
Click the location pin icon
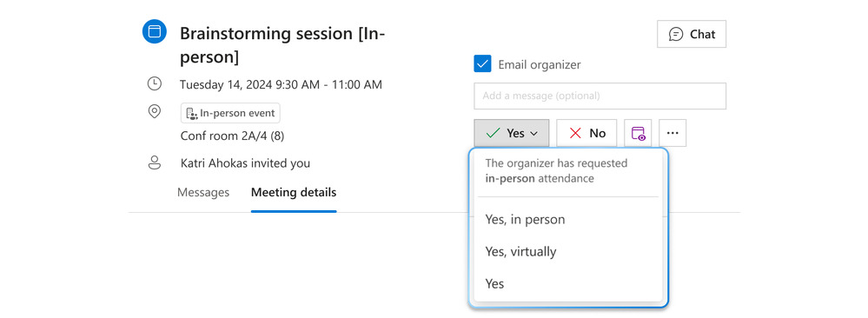[x=155, y=112]
